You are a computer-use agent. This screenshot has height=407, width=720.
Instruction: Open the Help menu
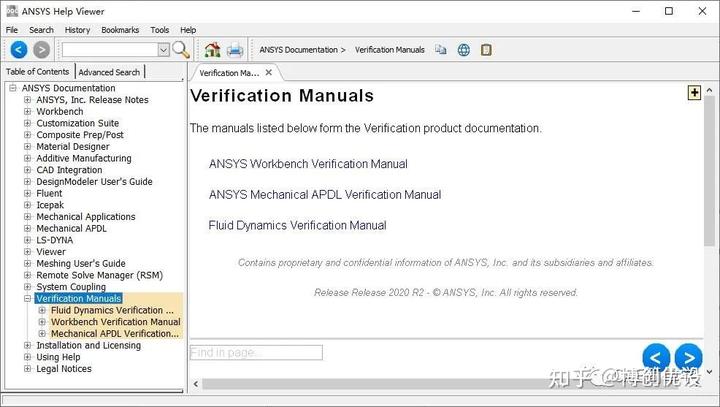[188, 30]
